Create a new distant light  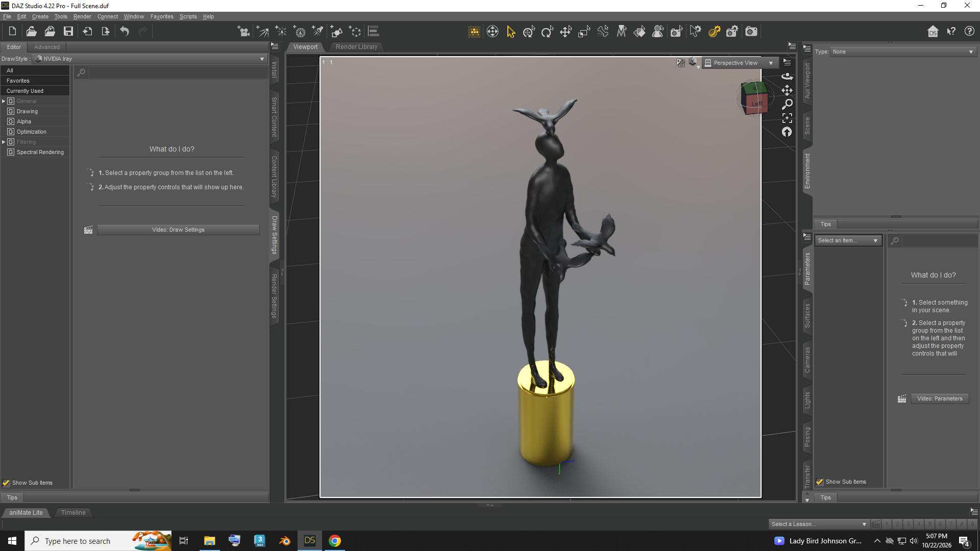coord(262,32)
